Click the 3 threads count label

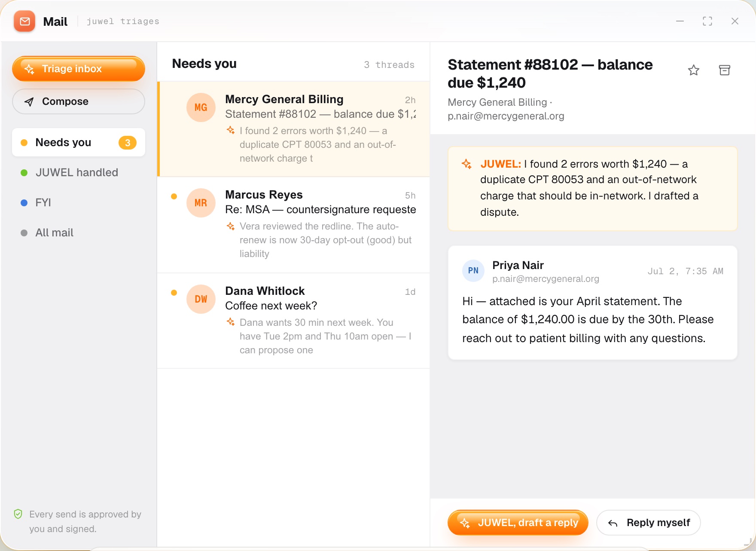point(389,64)
